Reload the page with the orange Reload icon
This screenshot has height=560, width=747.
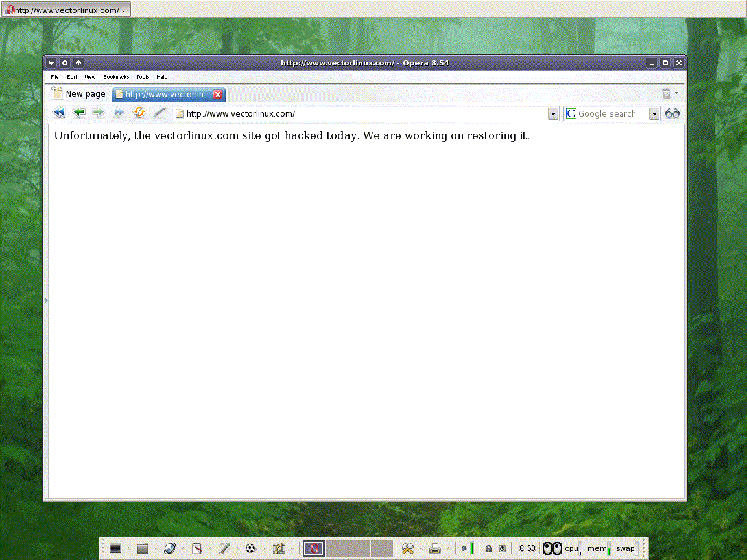click(139, 112)
